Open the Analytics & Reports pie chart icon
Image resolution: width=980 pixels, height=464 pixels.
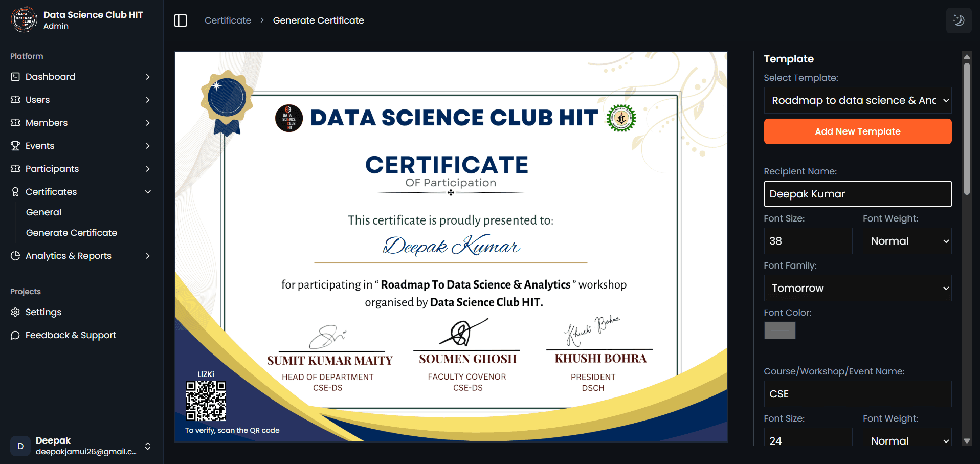tap(16, 255)
